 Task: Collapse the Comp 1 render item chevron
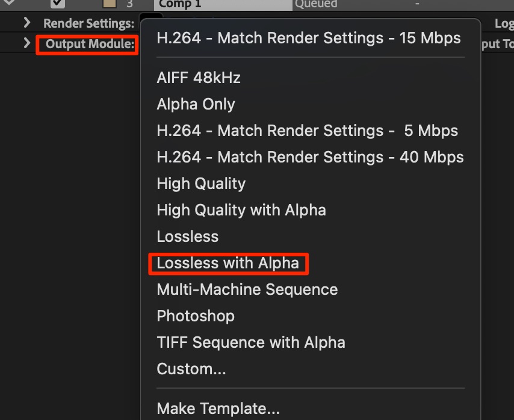pyautogui.click(x=8, y=3)
